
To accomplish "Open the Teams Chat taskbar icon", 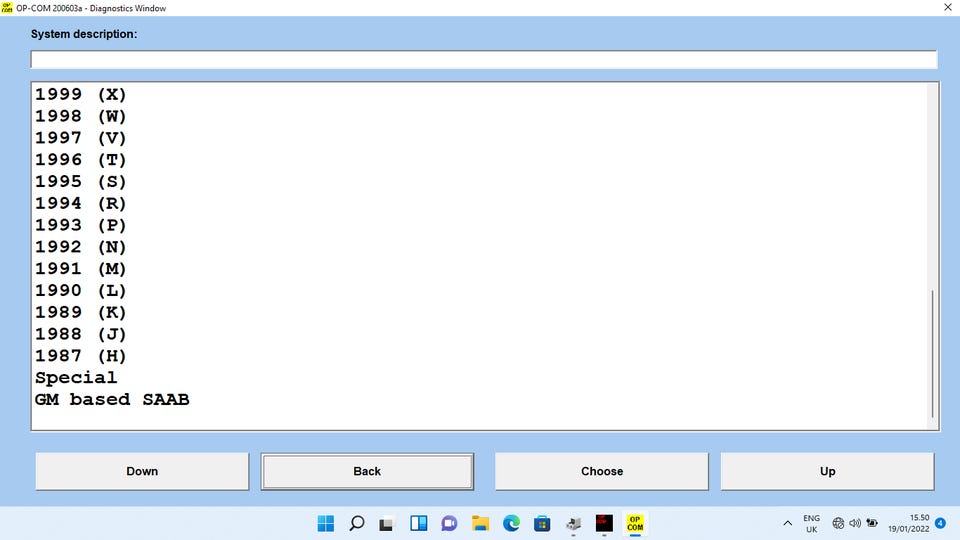I will click(449, 523).
